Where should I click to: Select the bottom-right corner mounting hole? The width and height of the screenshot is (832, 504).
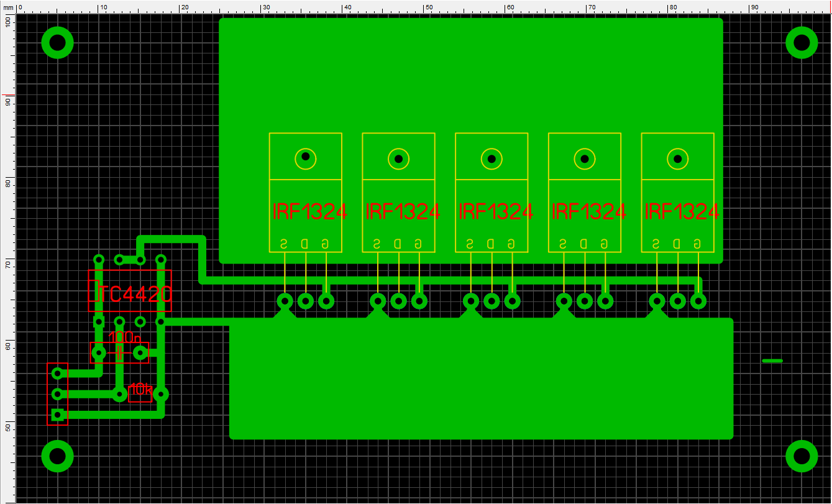[802, 456]
